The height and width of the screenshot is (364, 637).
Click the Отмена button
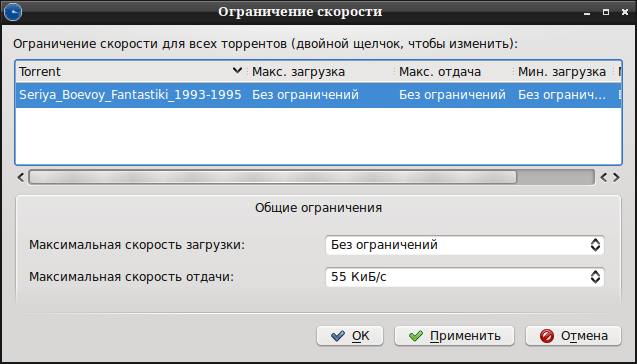click(x=573, y=336)
